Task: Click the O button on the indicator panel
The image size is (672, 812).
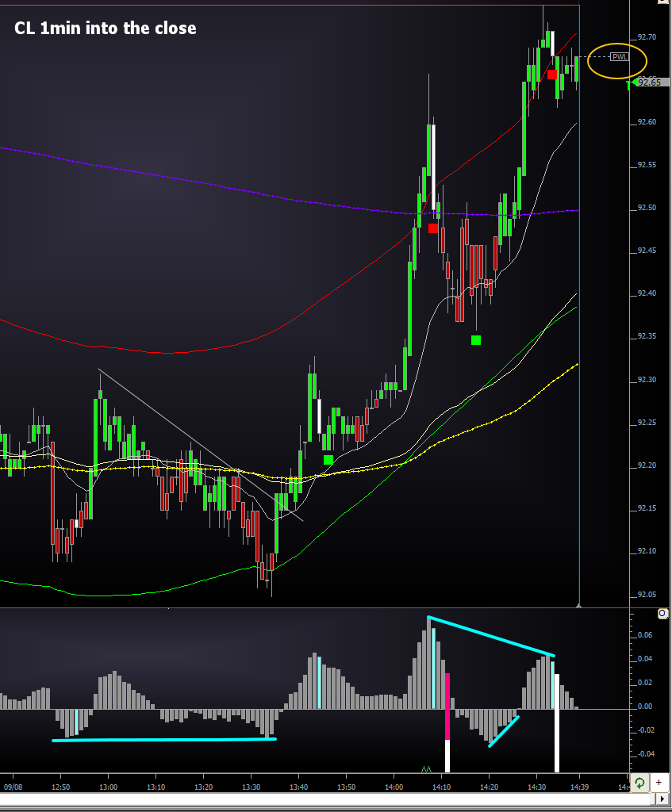Action: tap(662, 614)
